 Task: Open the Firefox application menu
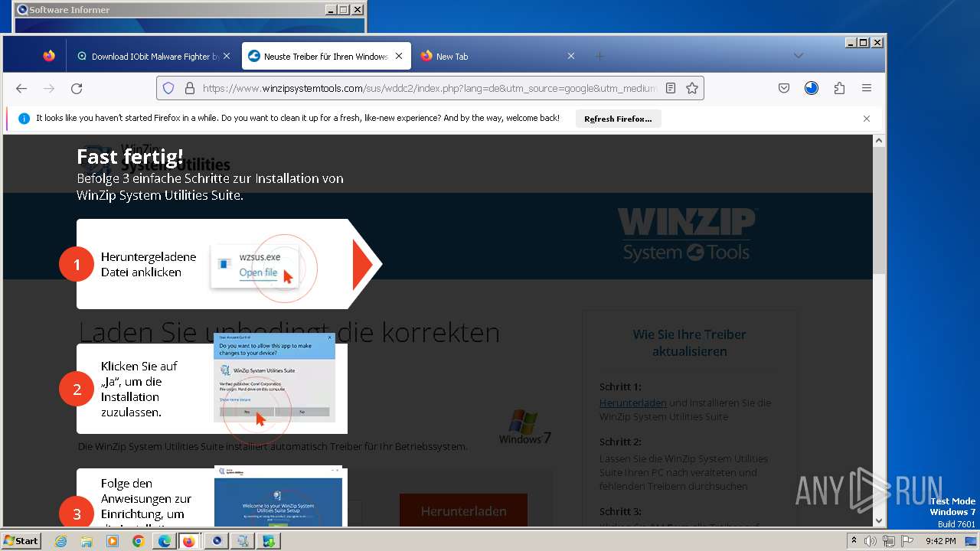pyautogui.click(x=867, y=88)
